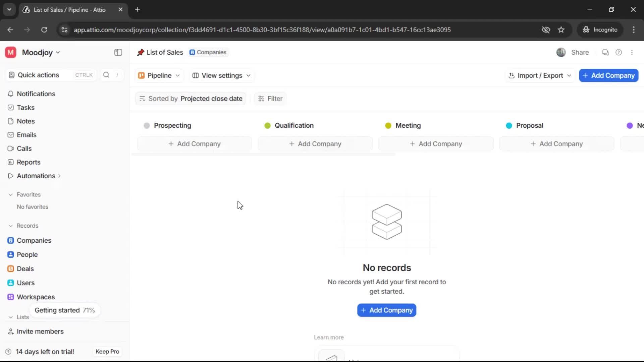644x362 pixels.
Task: Collapse the Records section
Action: [x=11, y=226]
